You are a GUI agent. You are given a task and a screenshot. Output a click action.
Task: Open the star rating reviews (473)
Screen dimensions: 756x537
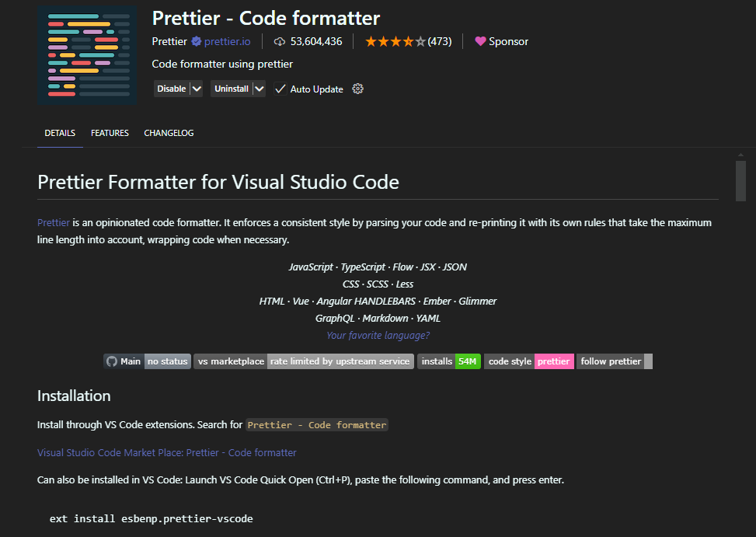tap(409, 41)
